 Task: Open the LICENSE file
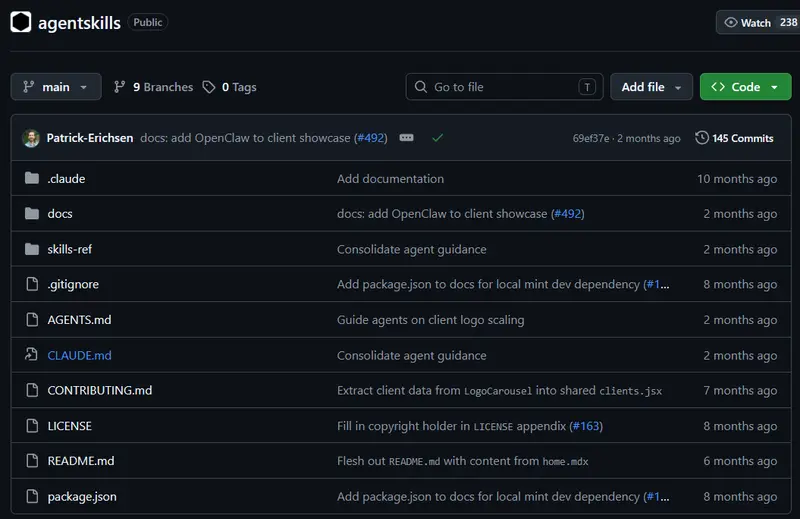(69, 426)
